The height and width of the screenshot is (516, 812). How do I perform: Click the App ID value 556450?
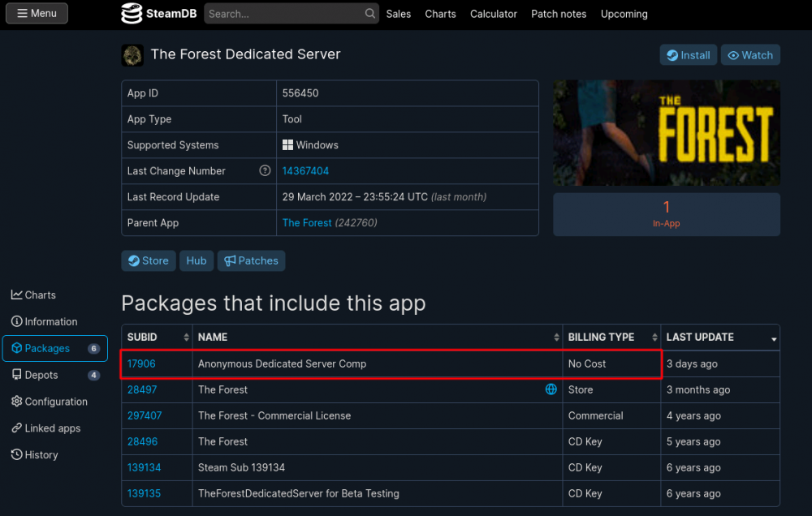tap(300, 93)
